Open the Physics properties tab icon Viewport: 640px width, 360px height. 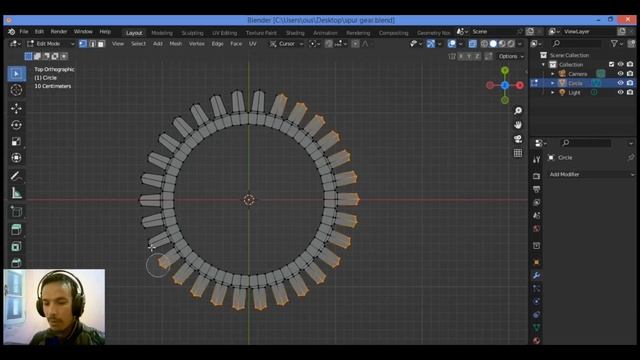click(x=536, y=302)
